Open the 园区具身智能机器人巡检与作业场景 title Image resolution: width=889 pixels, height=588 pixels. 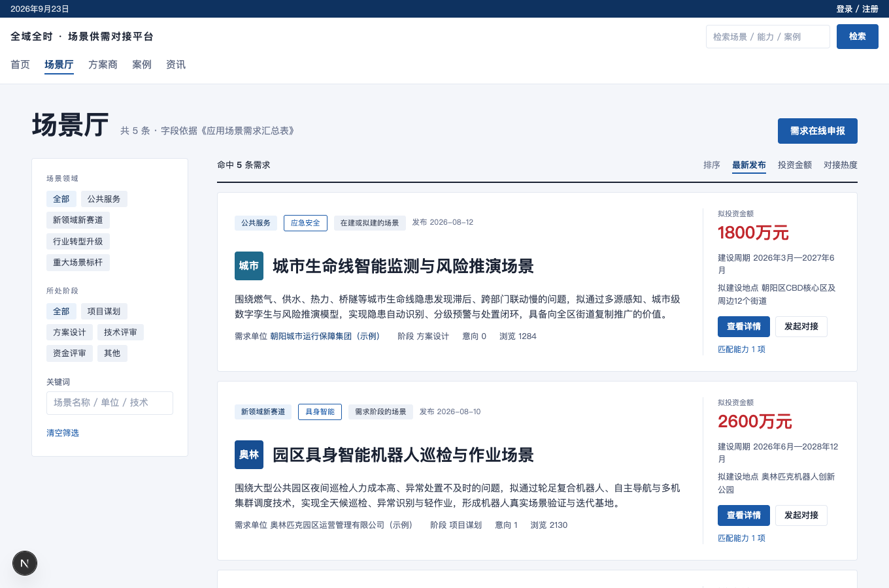coord(403,455)
